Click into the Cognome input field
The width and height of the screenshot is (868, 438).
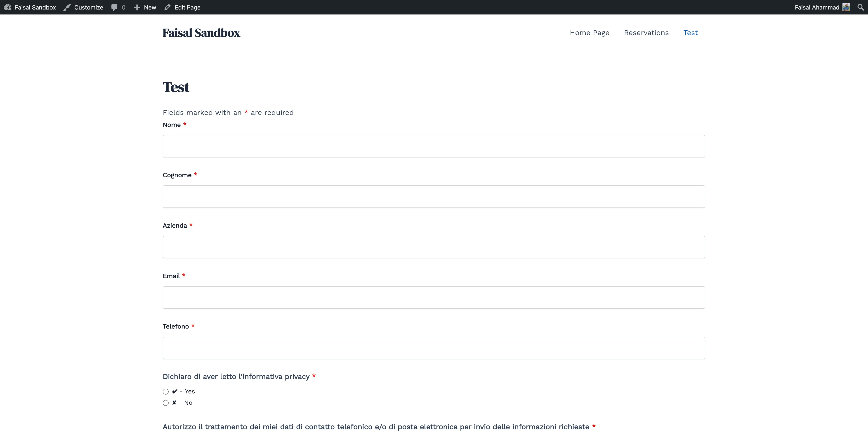tap(434, 197)
